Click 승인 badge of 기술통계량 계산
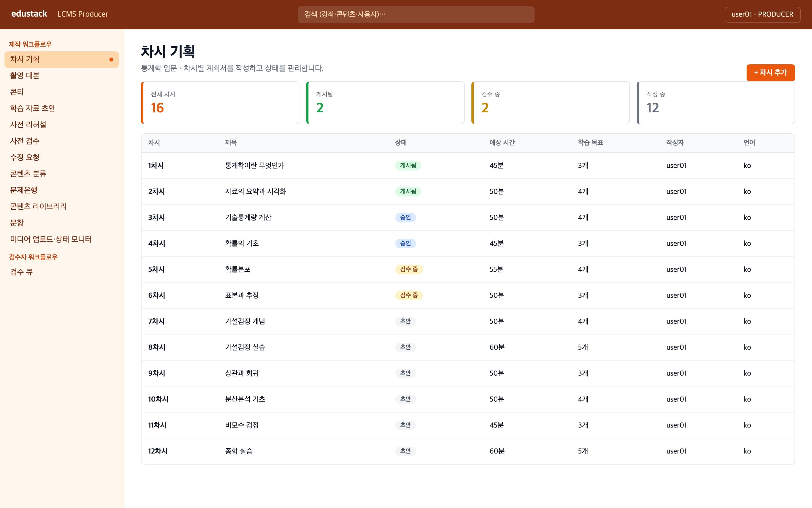Viewport: 812px width, 508px height. click(405, 217)
